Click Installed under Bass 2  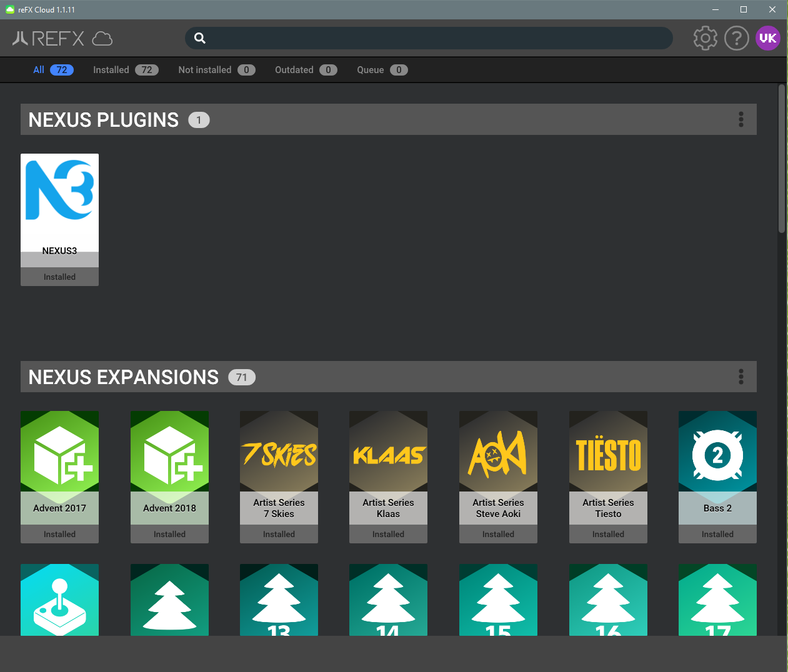click(717, 534)
